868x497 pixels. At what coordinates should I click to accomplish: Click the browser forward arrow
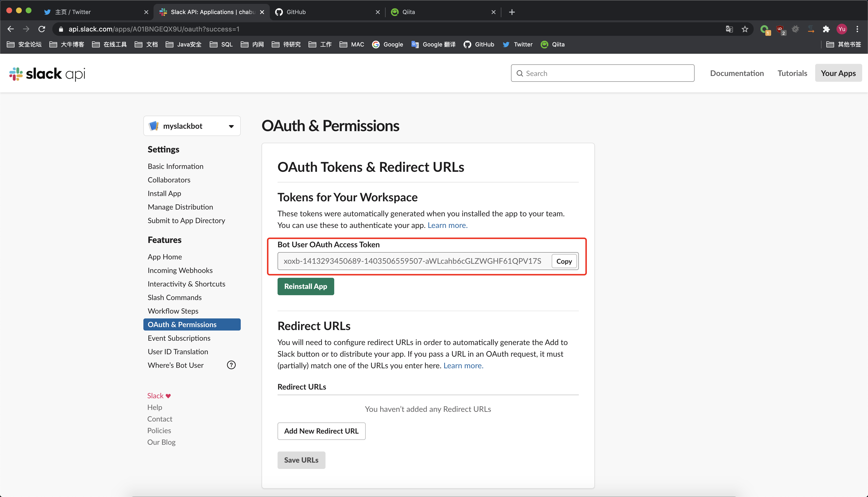tap(26, 29)
